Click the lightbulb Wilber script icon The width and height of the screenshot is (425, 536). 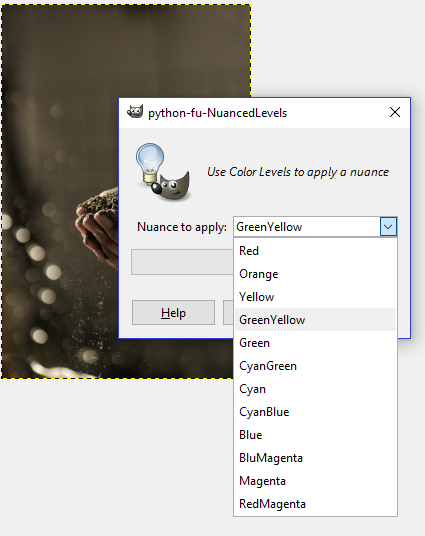pos(163,172)
